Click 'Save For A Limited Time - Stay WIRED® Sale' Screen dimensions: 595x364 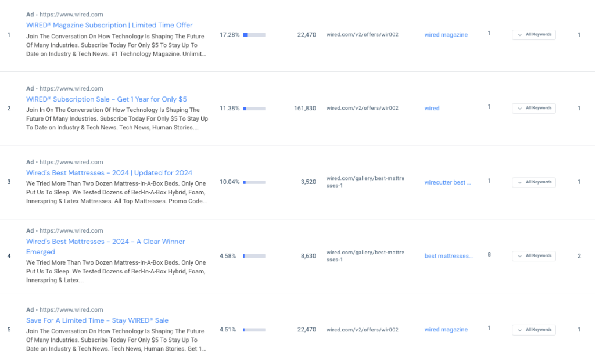click(x=97, y=320)
